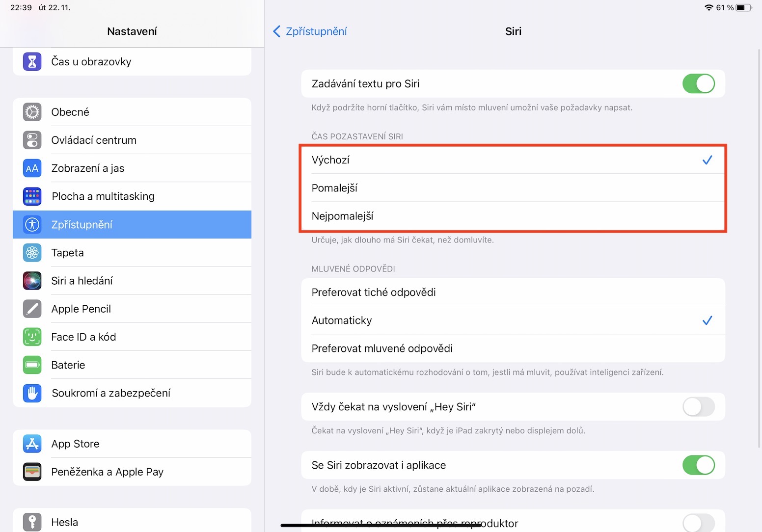Enable Vždy čekat na vyslovení Hey Siri
Screen dimensions: 762x532
[698, 407]
